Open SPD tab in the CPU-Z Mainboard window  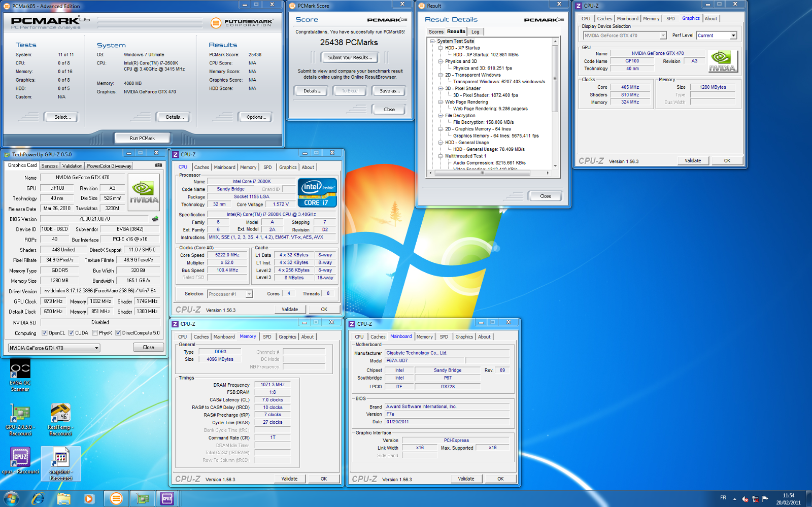coord(444,337)
